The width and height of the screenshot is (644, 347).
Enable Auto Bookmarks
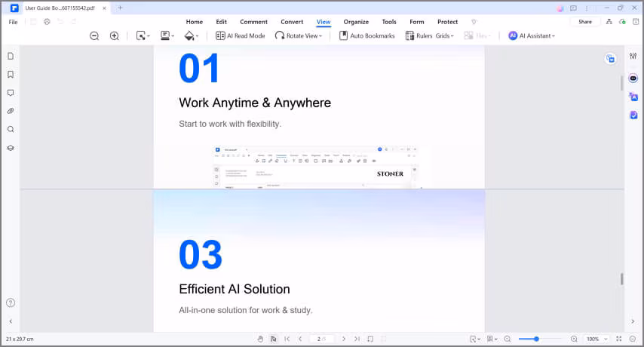(367, 35)
